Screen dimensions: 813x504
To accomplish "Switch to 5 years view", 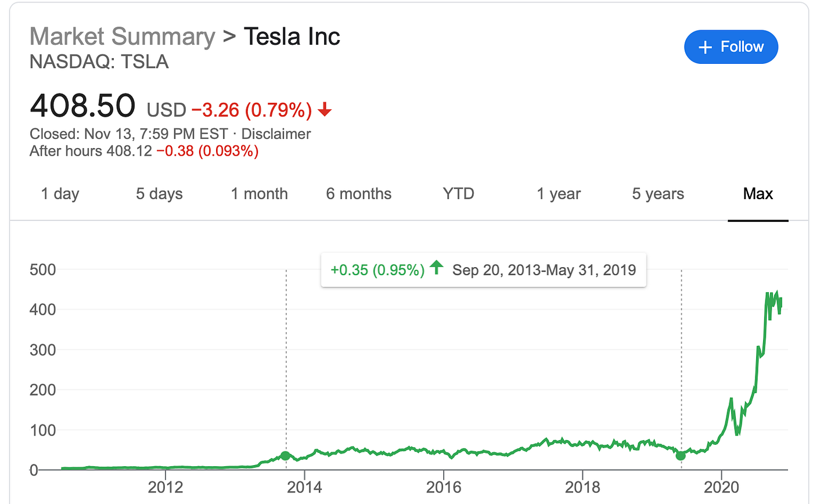I will point(658,193).
